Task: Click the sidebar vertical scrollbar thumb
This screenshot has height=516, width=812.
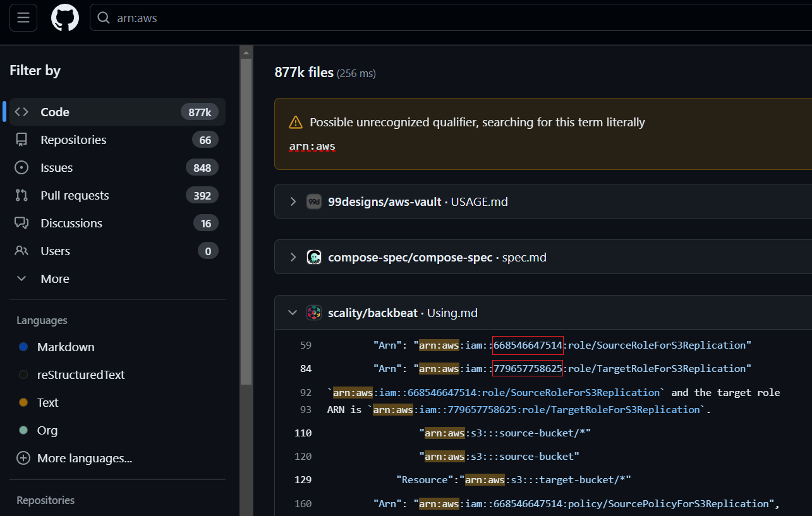Action: 246,221
